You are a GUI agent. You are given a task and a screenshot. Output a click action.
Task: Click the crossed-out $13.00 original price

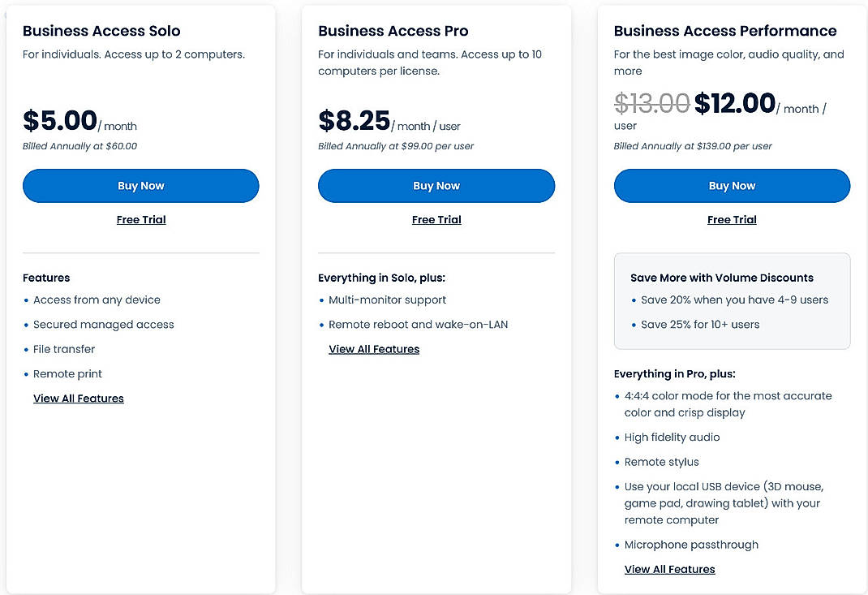pos(652,103)
